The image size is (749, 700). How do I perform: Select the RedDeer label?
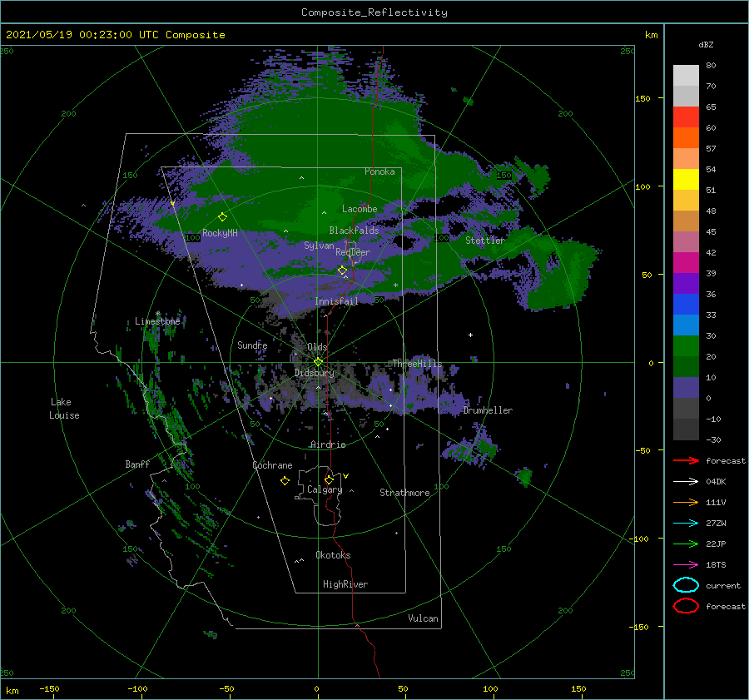coord(353,252)
